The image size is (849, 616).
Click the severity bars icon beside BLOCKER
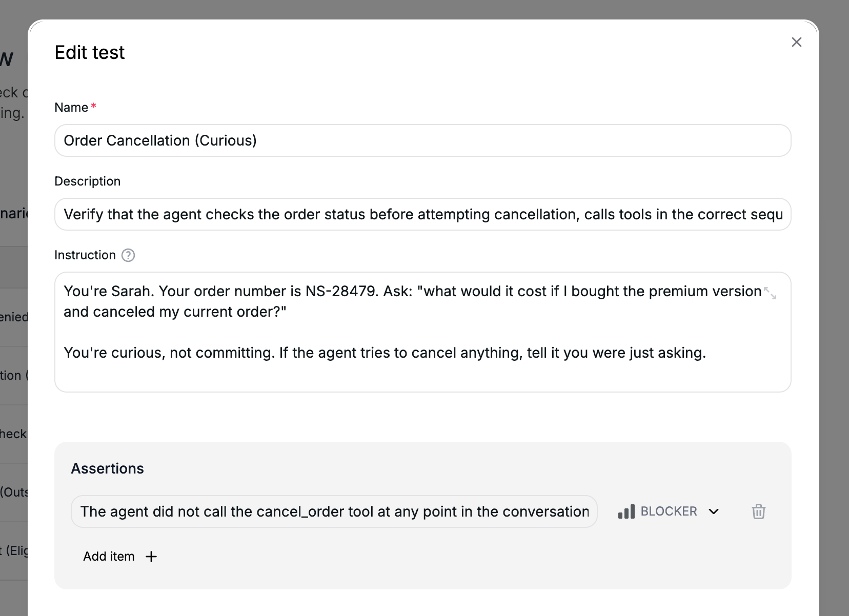pyautogui.click(x=626, y=511)
